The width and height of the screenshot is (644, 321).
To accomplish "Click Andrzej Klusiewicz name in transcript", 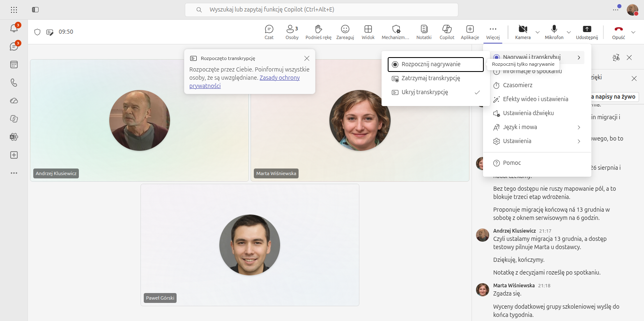I will click(x=514, y=231).
